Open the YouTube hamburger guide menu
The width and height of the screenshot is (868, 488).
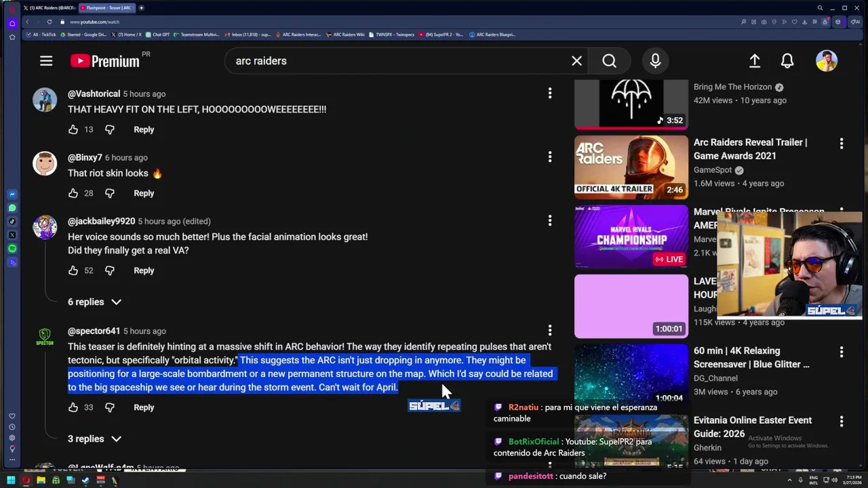point(46,61)
